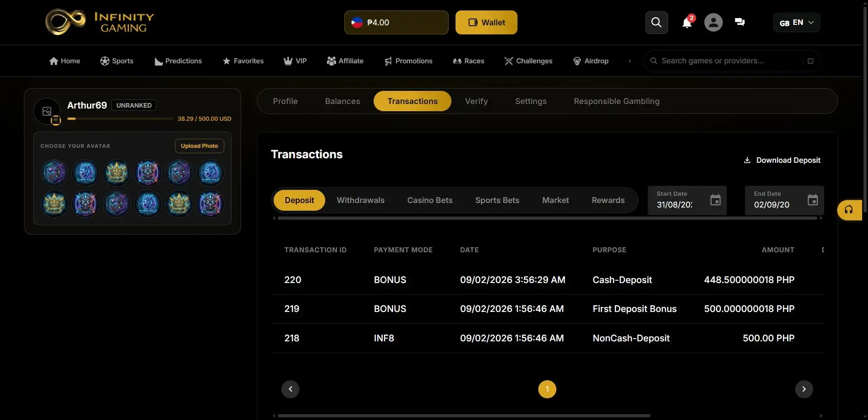Open the Start Date calendar icon
868x420 pixels.
click(x=715, y=200)
